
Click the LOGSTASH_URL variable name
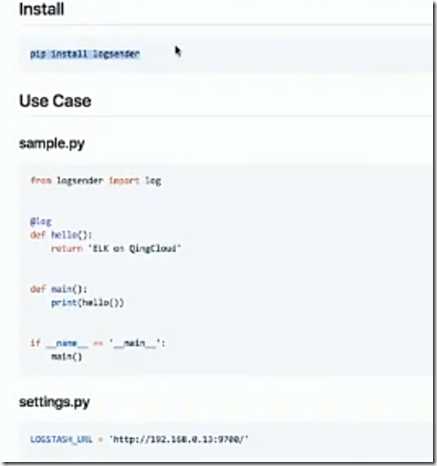(61, 439)
